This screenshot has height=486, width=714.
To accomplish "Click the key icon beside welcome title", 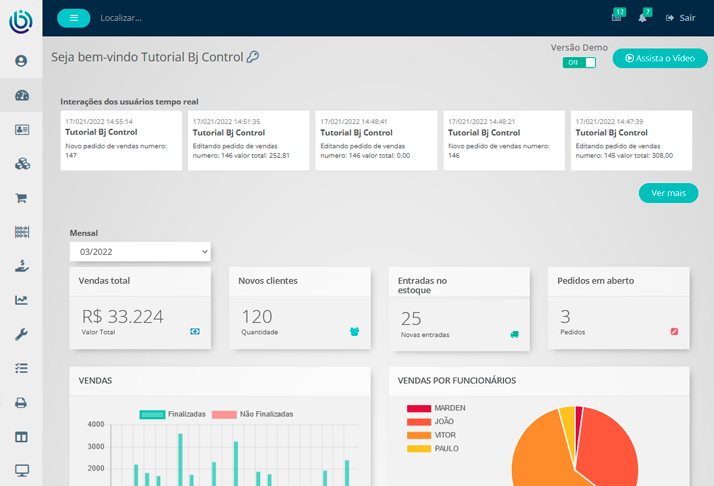I will point(253,57).
